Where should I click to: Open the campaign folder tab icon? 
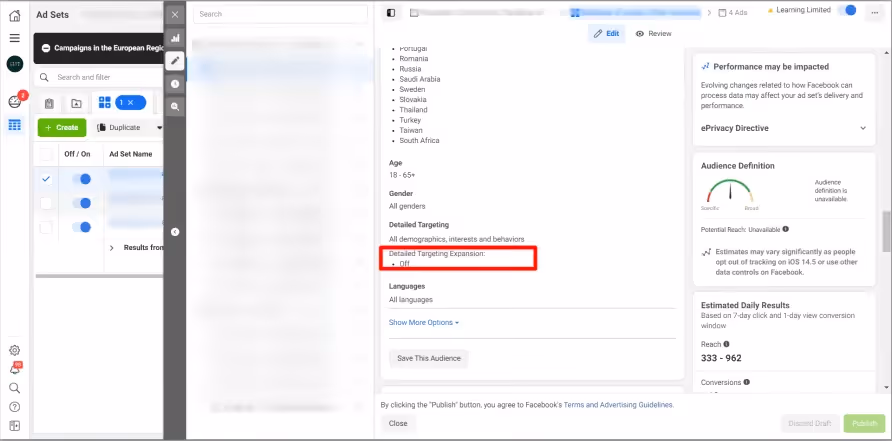(76, 103)
